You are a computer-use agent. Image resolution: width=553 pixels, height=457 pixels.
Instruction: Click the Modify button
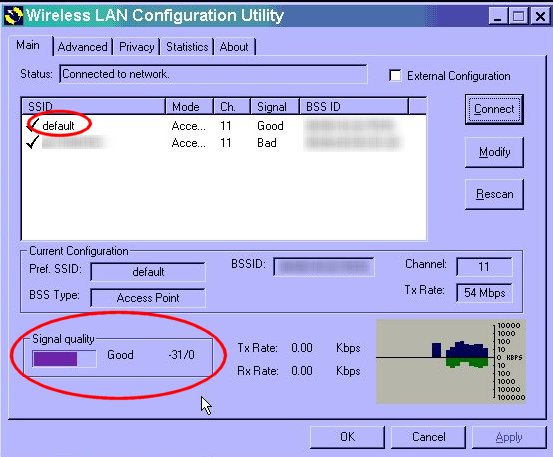tap(494, 152)
